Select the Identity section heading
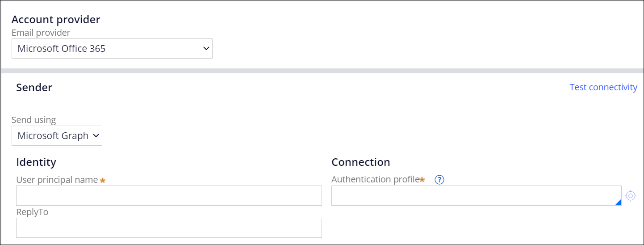 pyautogui.click(x=36, y=162)
